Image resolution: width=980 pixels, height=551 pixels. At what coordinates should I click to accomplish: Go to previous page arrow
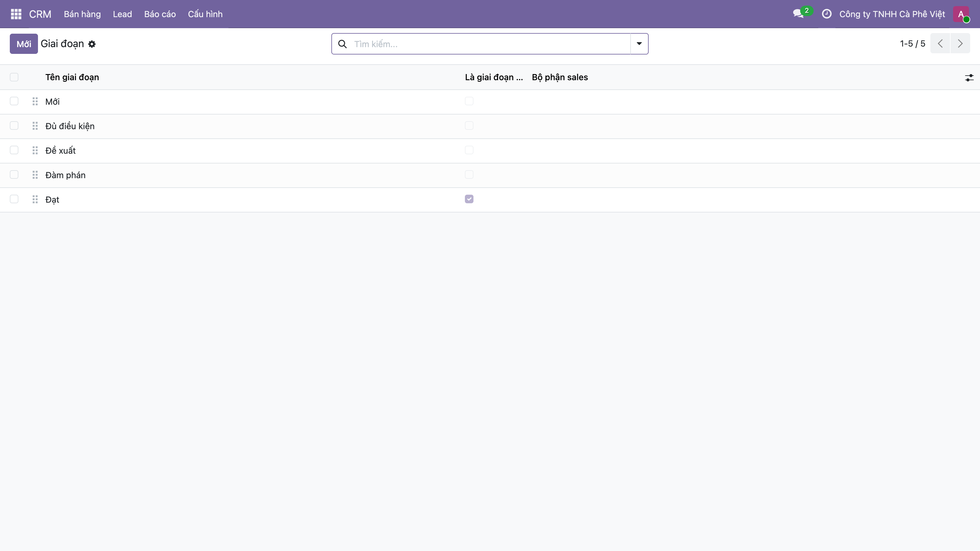click(x=940, y=43)
